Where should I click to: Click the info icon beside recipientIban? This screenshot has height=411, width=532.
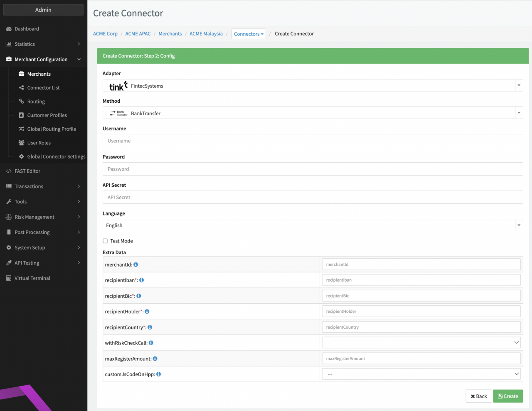[142, 280]
